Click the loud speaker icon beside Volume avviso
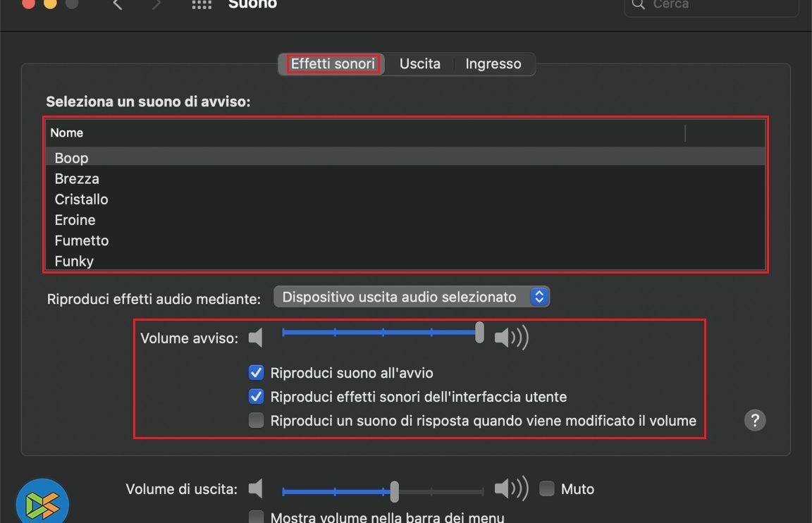The width and height of the screenshot is (812, 523). click(x=511, y=338)
